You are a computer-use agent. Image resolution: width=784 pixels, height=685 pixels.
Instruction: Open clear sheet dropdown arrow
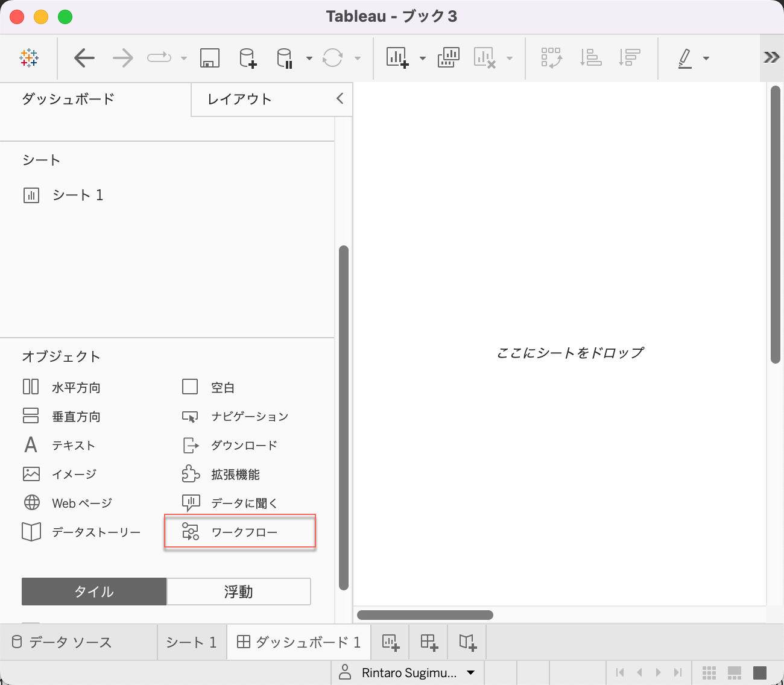[x=510, y=58]
